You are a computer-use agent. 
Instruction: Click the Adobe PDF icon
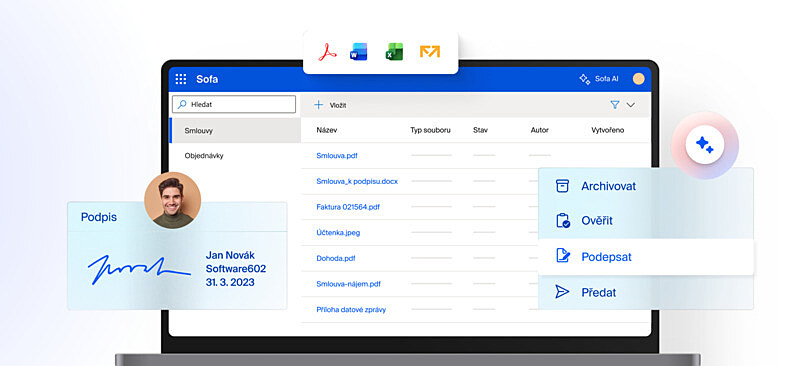click(328, 52)
